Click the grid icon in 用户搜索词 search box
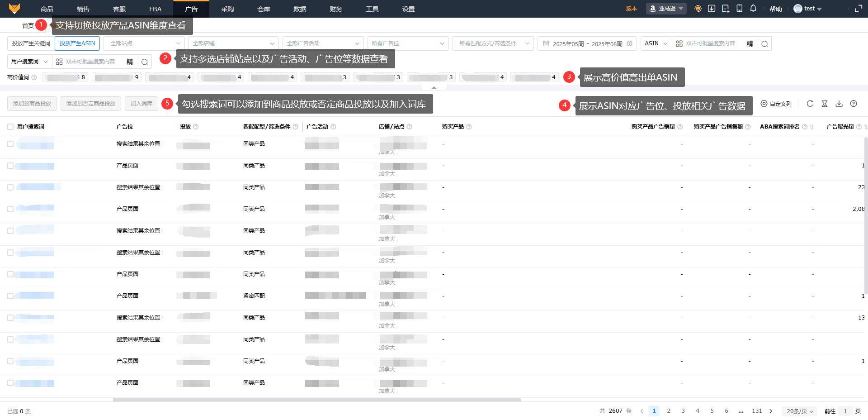The width and height of the screenshot is (868, 420). click(x=59, y=62)
